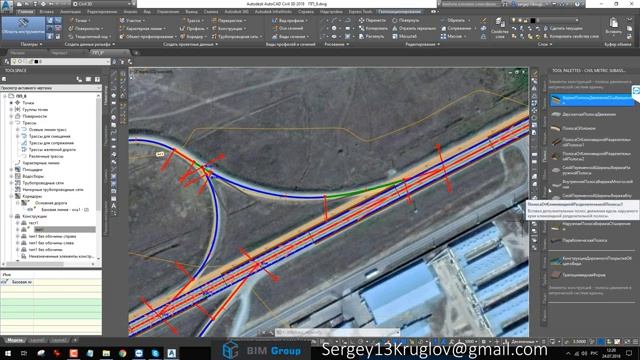This screenshot has width=640, height=360.
Task: Click Отразить зеркально (Mirror) tool
Action: (x=414, y=28)
